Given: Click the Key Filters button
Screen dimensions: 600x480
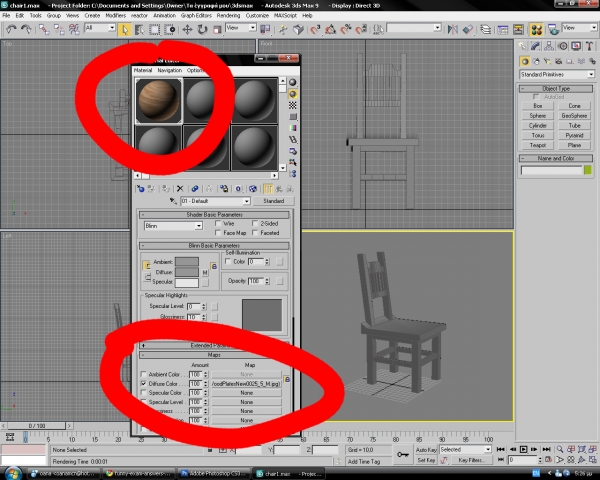Looking at the screenshot, I should coord(471,460).
